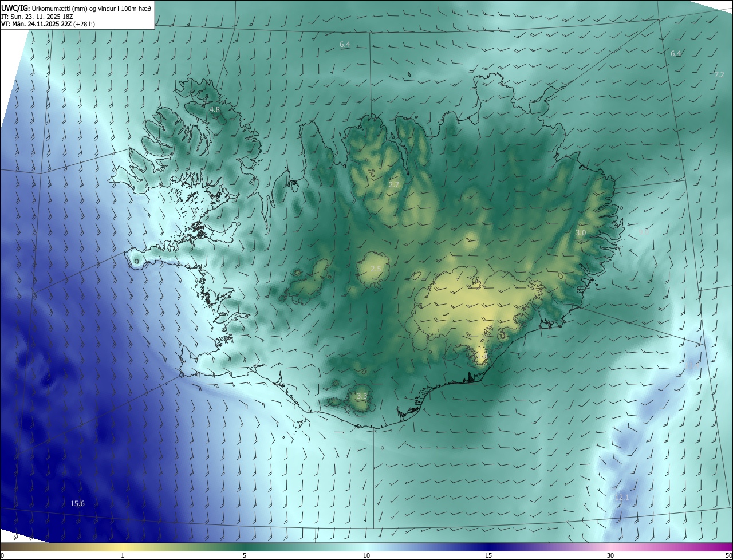Click the 1 tick on the color scale
This screenshot has width=733, height=560.
[x=123, y=555]
